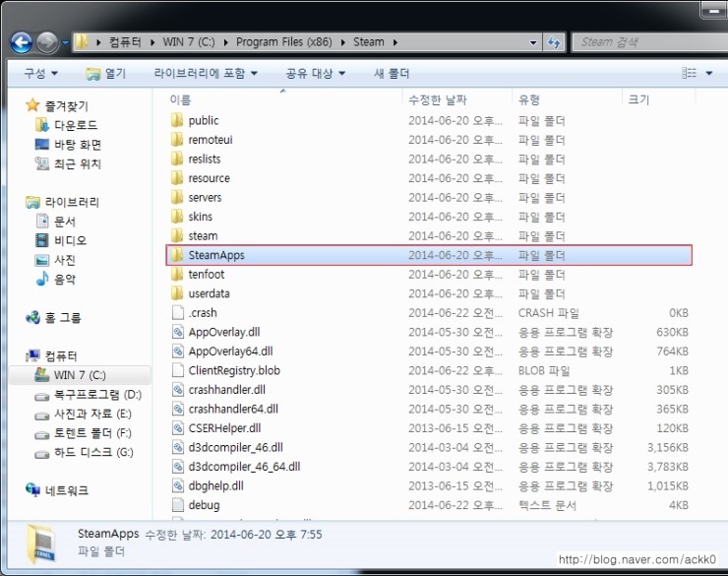Select 하드 디스크 (G:) drive
The image size is (728, 576).
point(85,453)
